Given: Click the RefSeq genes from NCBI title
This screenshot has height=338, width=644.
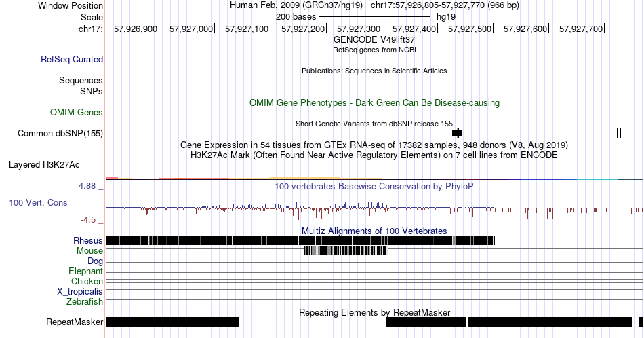Looking at the screenshot, I should 374,50.
